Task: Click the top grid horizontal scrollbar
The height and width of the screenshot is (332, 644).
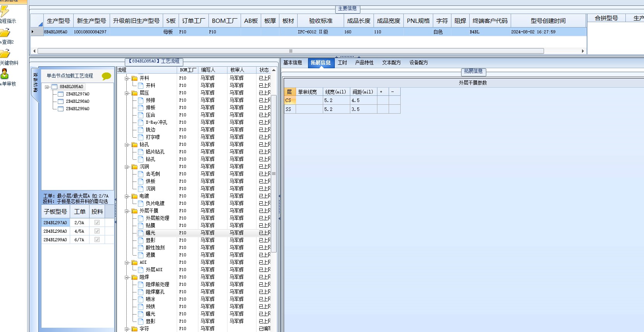Action: [291, 51]
